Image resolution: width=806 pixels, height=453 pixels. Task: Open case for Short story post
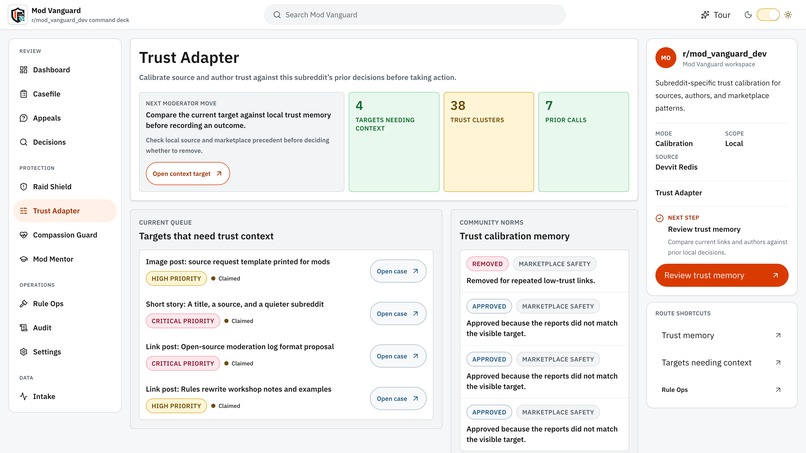point(398,314)
